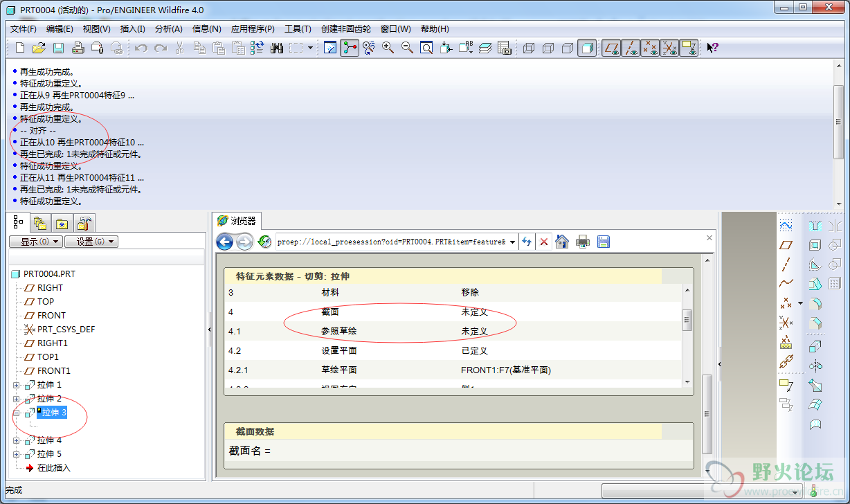Select the Extrude tool
This screenshot has height=504, width=850.
click(815, 346)
